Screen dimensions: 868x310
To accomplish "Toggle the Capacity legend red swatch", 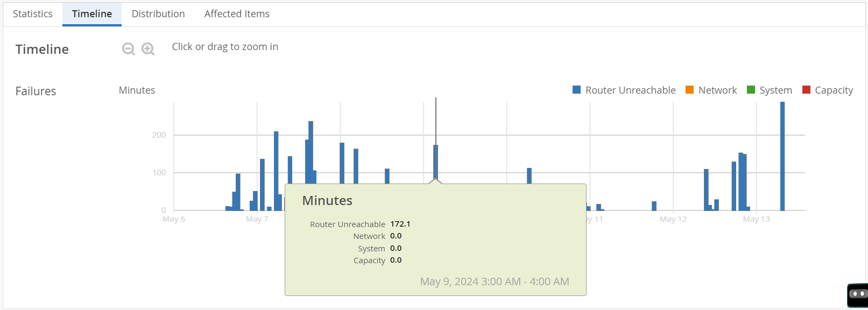I will pyautogui.click(x=806, y=90).
